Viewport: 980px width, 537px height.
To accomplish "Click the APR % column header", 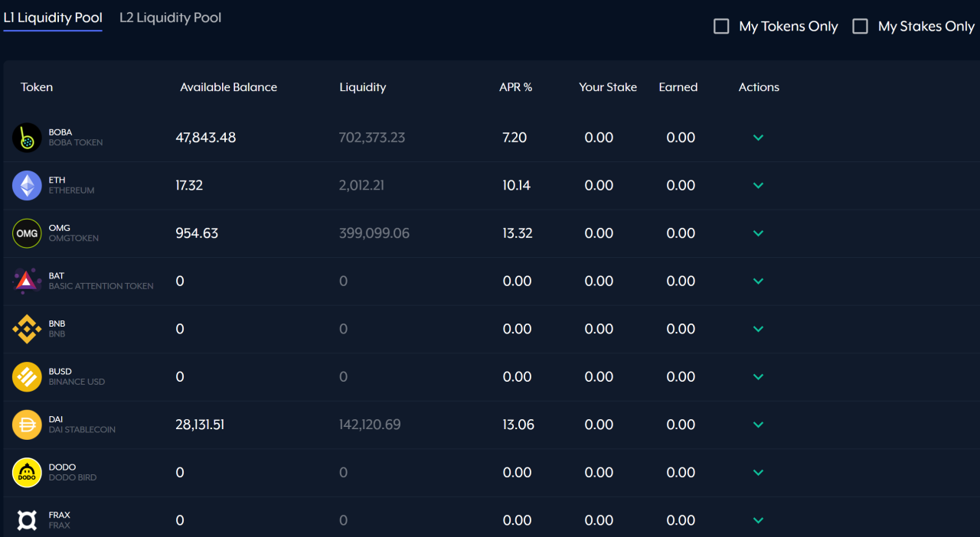I will 515,87.
